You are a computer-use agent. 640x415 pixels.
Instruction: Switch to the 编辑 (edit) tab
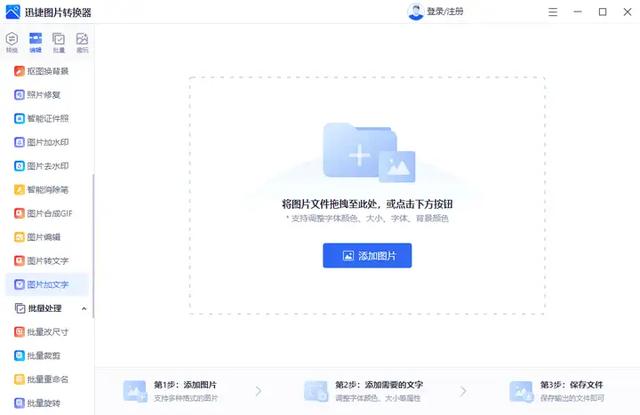point(36,42)
